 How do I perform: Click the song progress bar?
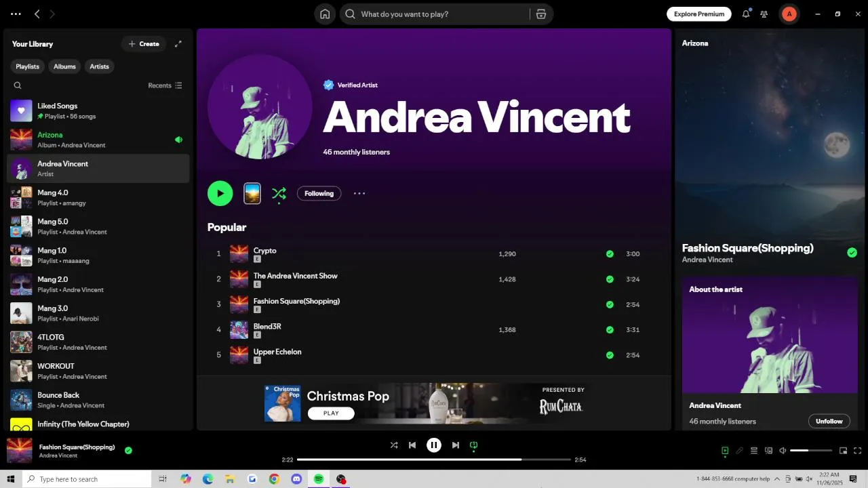pyautogui.click(x=434, y=460)
